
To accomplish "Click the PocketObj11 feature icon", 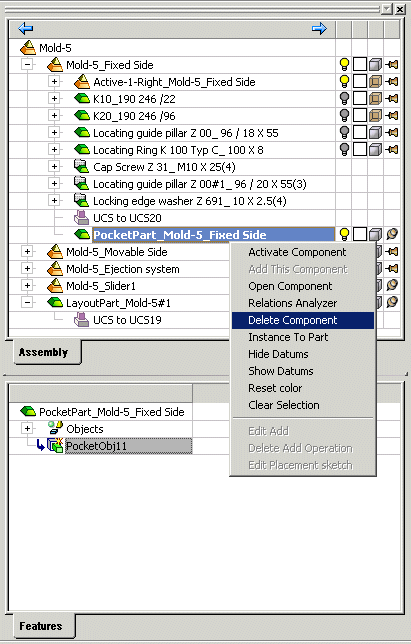I will (x=55, y=446).
